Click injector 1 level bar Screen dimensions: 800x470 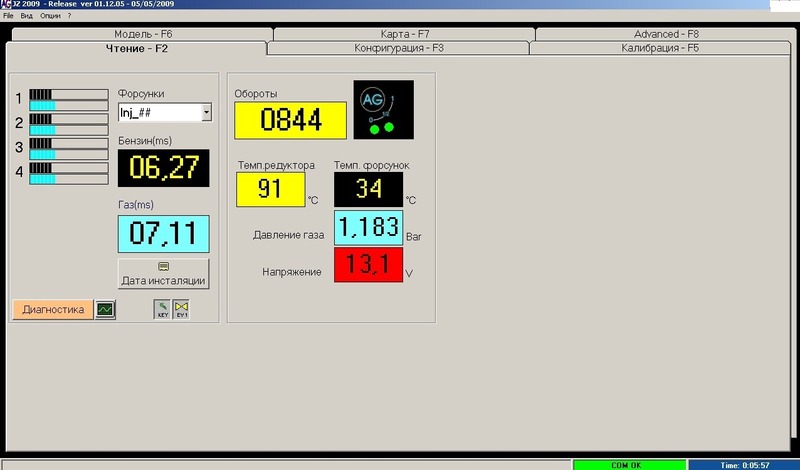tap(68, 99)
